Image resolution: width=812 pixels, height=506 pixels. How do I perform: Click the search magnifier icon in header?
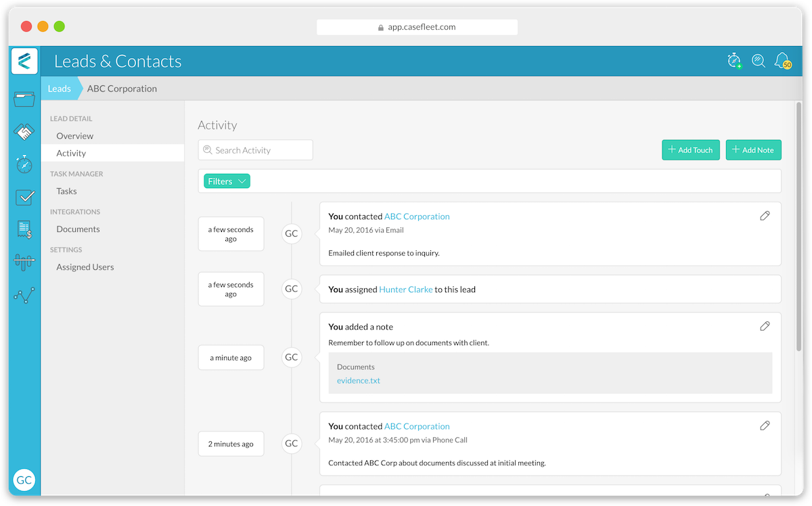coord(759,61)
